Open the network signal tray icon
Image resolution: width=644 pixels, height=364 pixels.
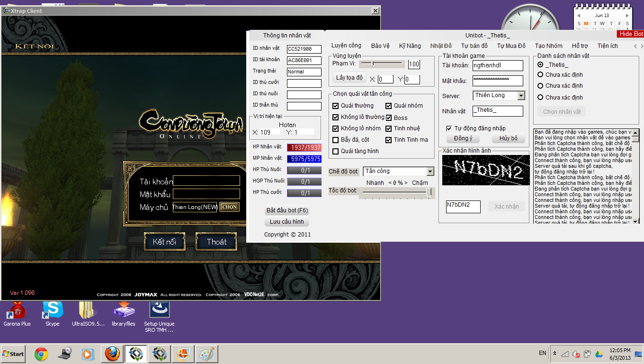click(x=565, y=354)
